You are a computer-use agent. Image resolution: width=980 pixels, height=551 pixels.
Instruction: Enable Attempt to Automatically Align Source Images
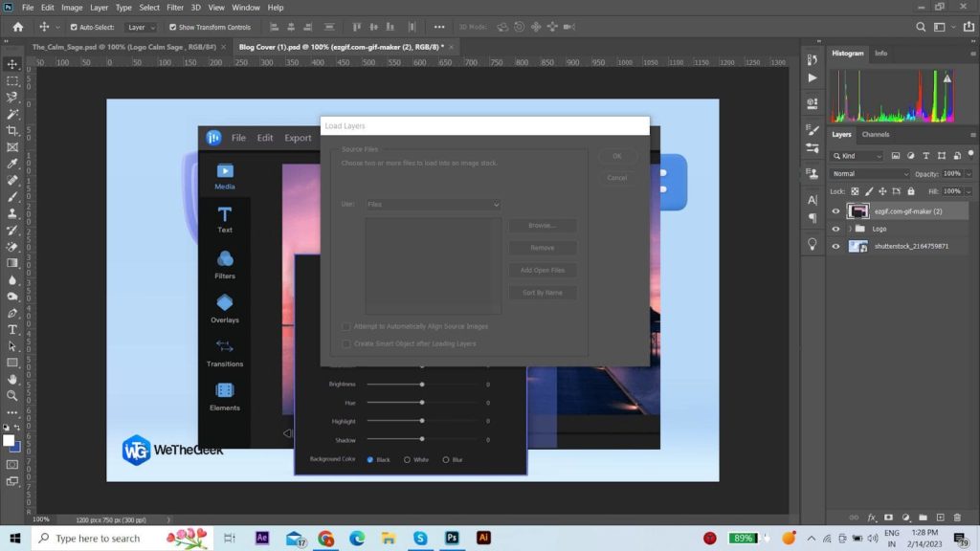(x=346, y=327)
